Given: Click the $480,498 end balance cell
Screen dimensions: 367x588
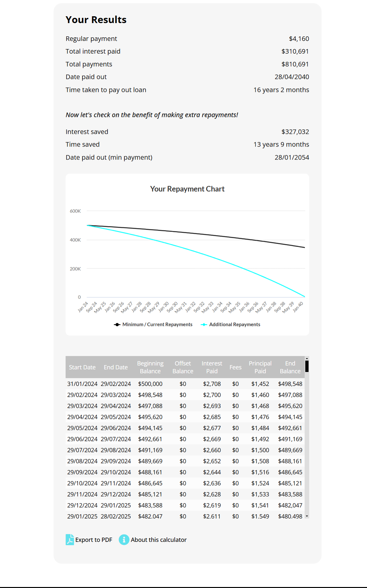Looking at the screenshot, I should 290,516.
